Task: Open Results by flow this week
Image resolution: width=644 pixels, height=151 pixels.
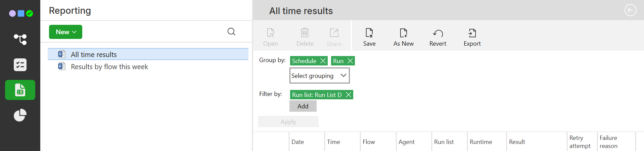Action: click(x=109, y=67)
